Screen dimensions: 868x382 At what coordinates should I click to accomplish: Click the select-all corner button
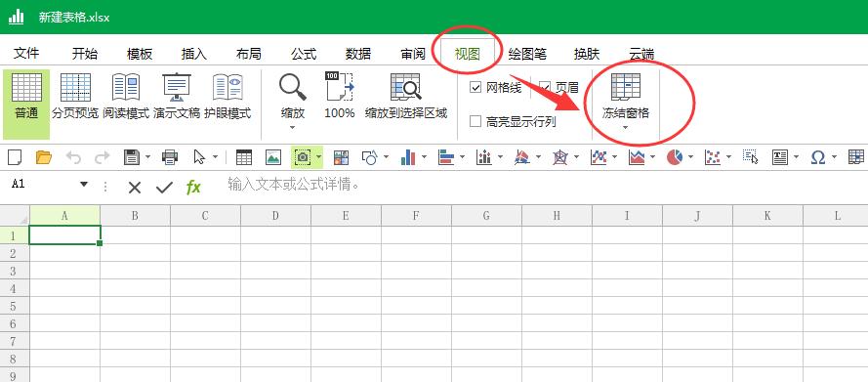[15, 216]
